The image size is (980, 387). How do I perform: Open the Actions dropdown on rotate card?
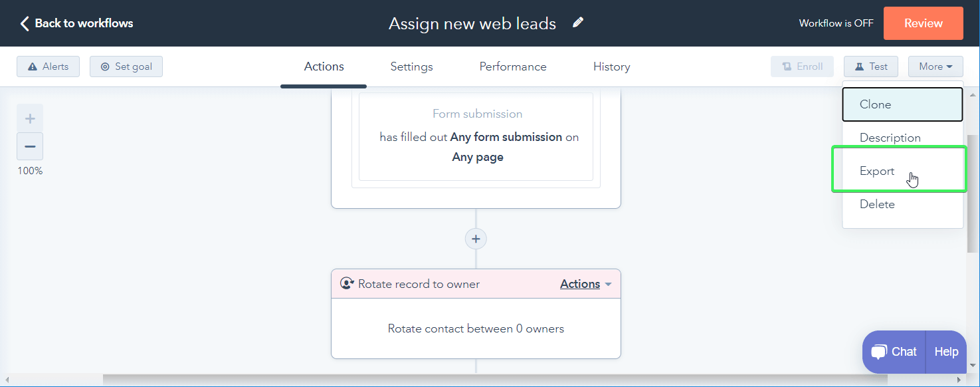585,283
